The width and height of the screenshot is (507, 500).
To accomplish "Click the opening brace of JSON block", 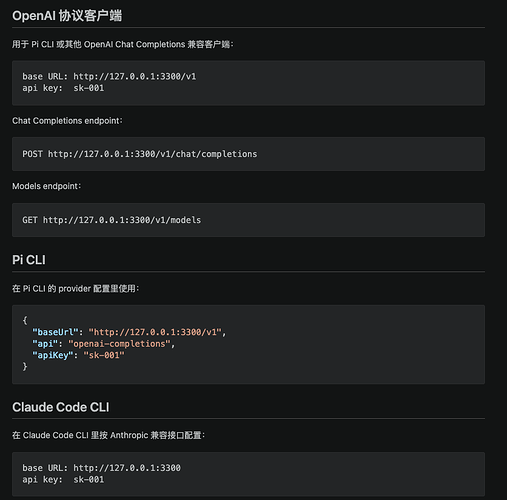I will point(25,320).
